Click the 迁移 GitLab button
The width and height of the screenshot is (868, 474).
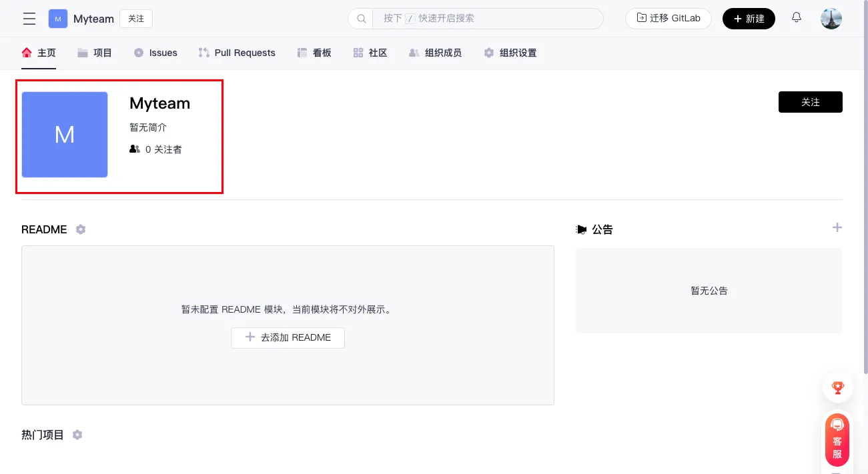668,19
